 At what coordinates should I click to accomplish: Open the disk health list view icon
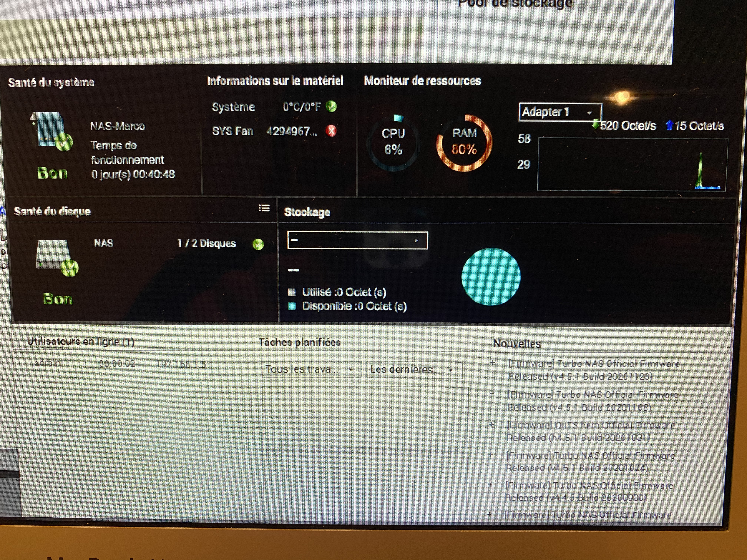(264, 208)
